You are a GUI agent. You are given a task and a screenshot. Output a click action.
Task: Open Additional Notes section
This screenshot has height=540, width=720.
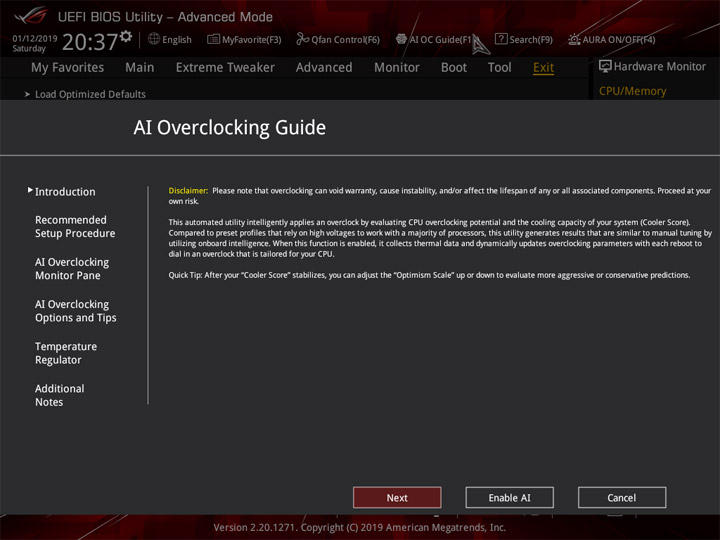(x=60, y=395)
